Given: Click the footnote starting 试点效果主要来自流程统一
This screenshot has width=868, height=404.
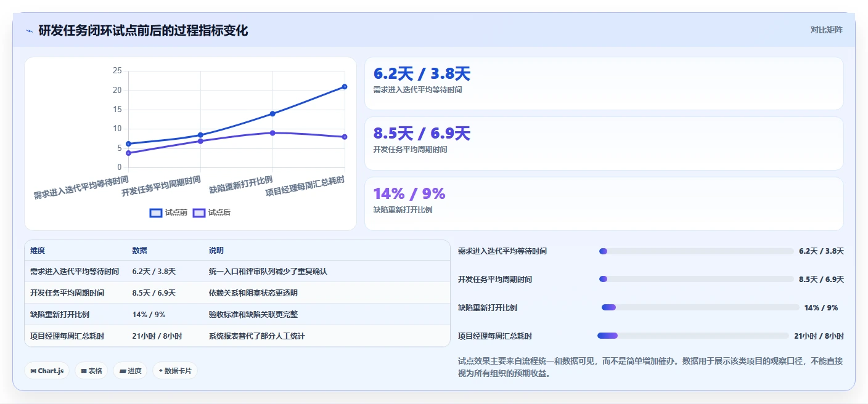Looking at the screenshot, I should [x=650, y=366].
